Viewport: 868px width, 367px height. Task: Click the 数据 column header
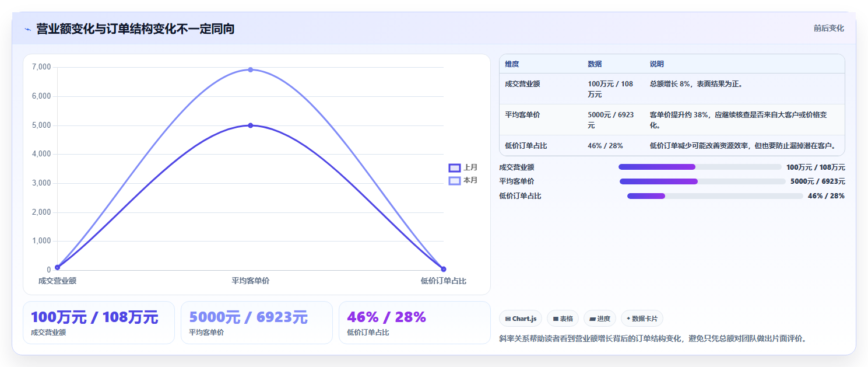595,64
